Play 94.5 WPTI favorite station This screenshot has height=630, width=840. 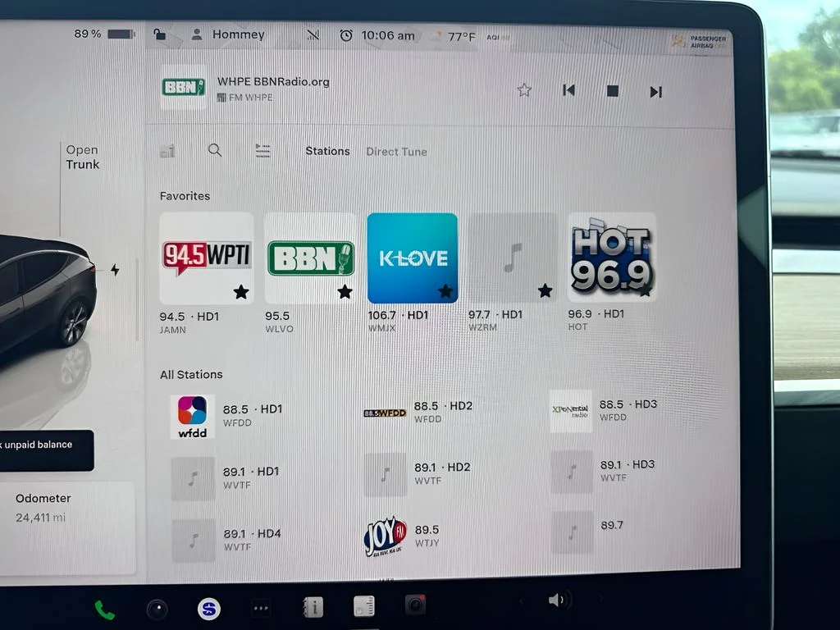click(x=206, y=258)
